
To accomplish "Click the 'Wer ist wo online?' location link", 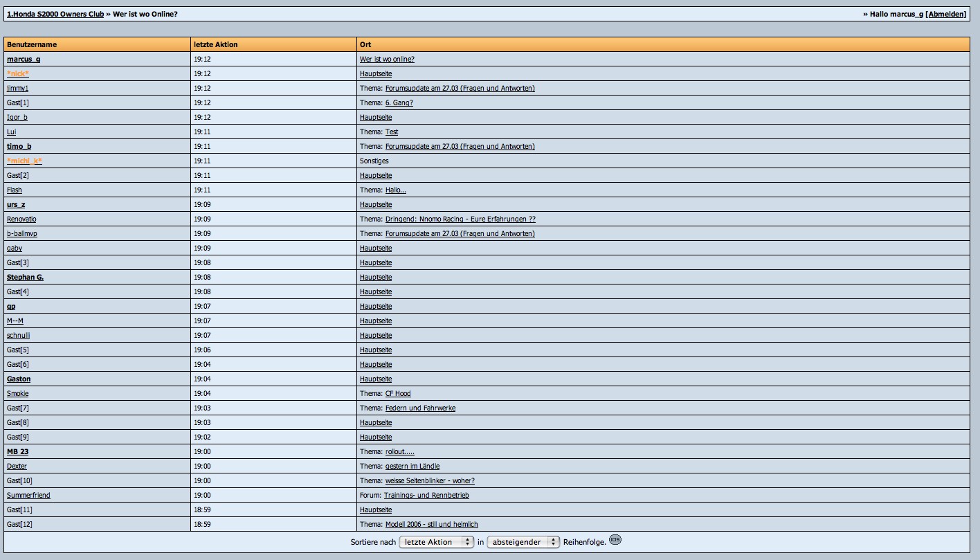I will (387, 60).
